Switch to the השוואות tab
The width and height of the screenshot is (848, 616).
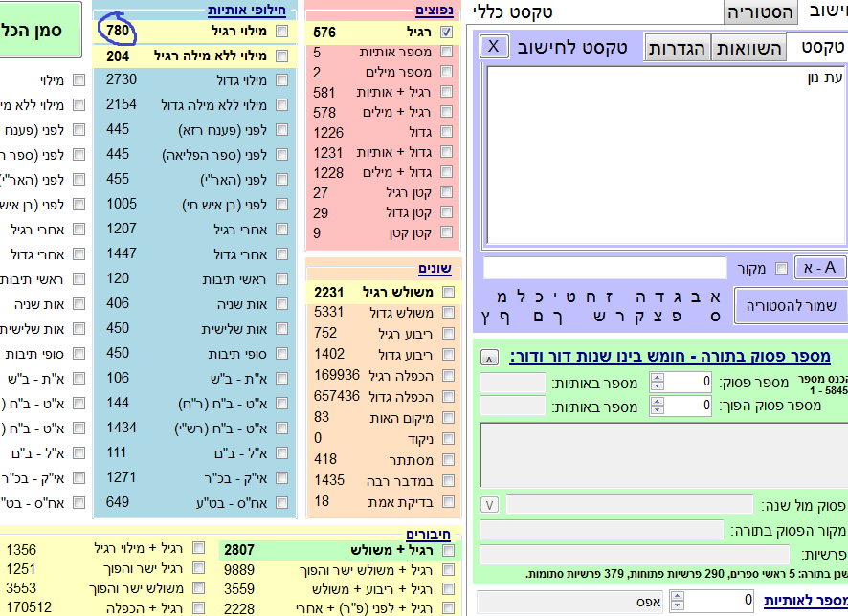click(747, 48)
